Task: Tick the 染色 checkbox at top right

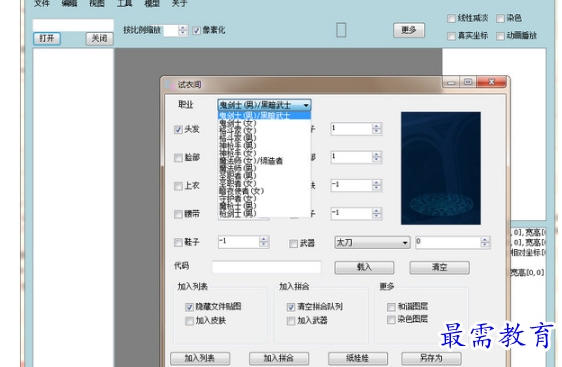Action: (x=500, y=18)
